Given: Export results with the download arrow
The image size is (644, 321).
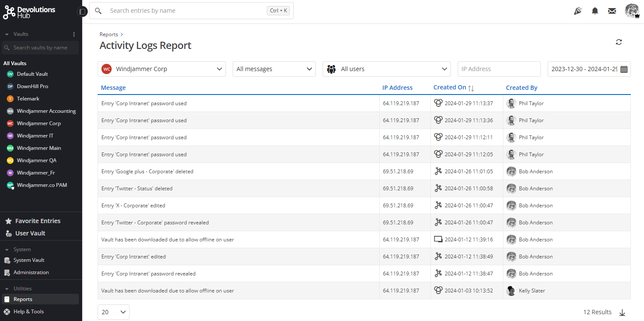Looking at the screenshot, I should click(622, 313).
